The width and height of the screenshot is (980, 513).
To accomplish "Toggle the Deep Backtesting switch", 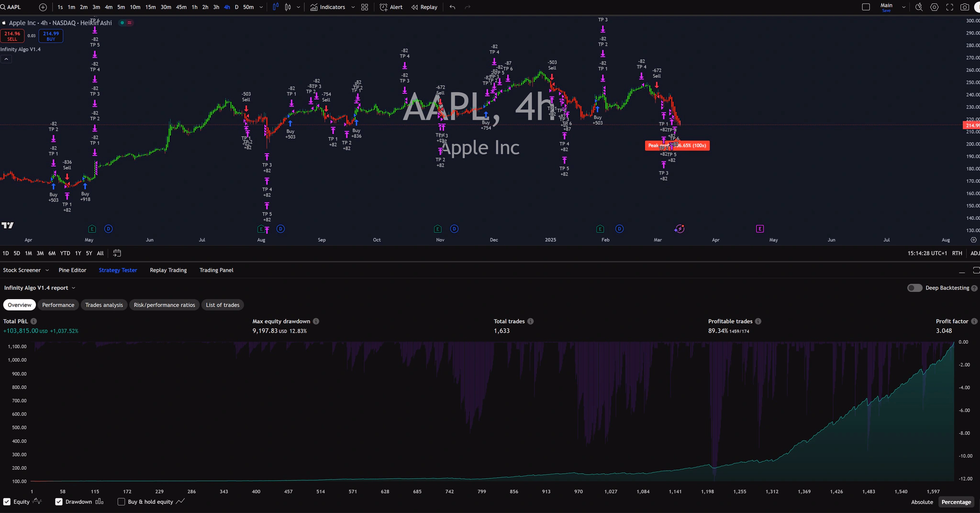I will point(914,288).
